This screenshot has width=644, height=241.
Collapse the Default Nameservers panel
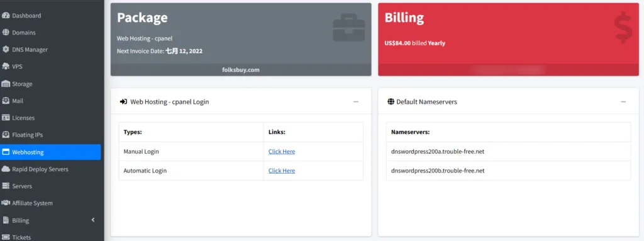tap(623, 101)
